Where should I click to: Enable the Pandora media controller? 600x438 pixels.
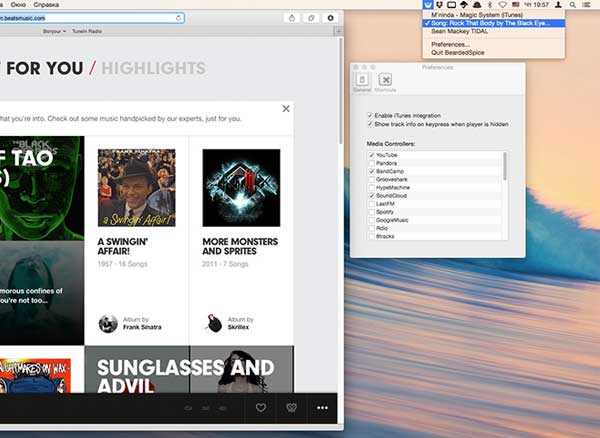coord(371,163)
